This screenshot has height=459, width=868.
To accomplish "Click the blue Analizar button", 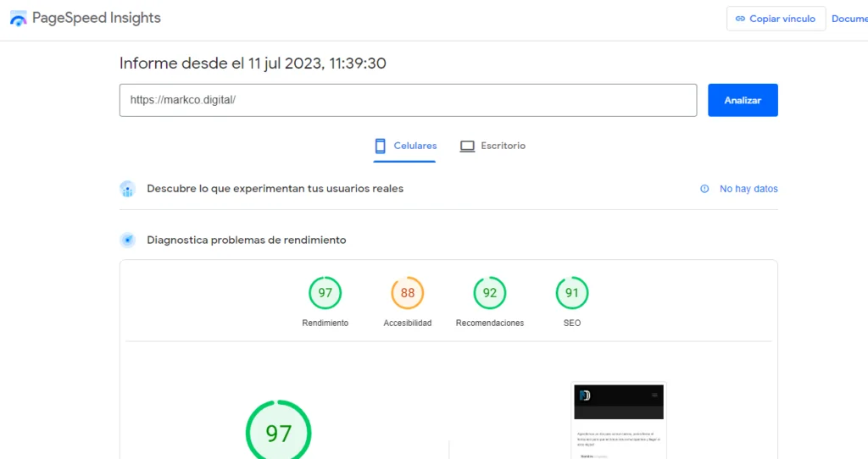I will (x=743, y=100).
